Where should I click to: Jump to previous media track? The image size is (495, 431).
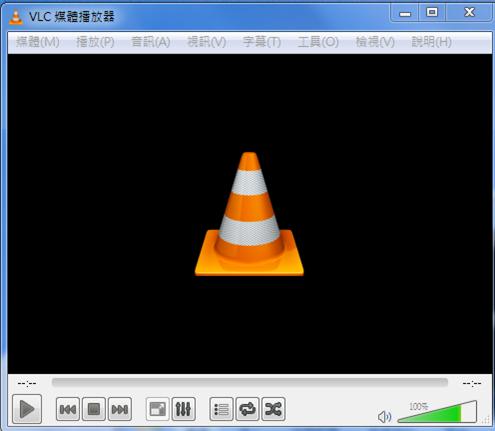pyautogui.click(x=68, y=409)
